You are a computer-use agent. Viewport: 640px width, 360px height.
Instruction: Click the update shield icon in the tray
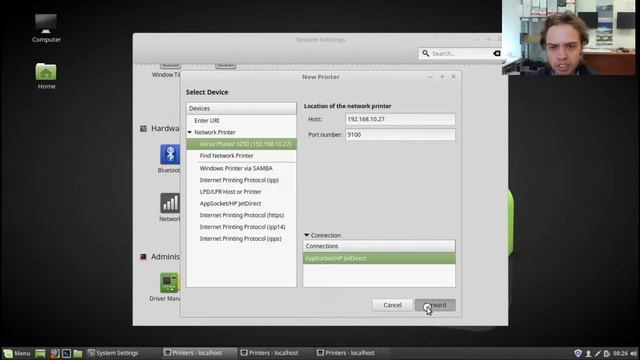point(578,353)
